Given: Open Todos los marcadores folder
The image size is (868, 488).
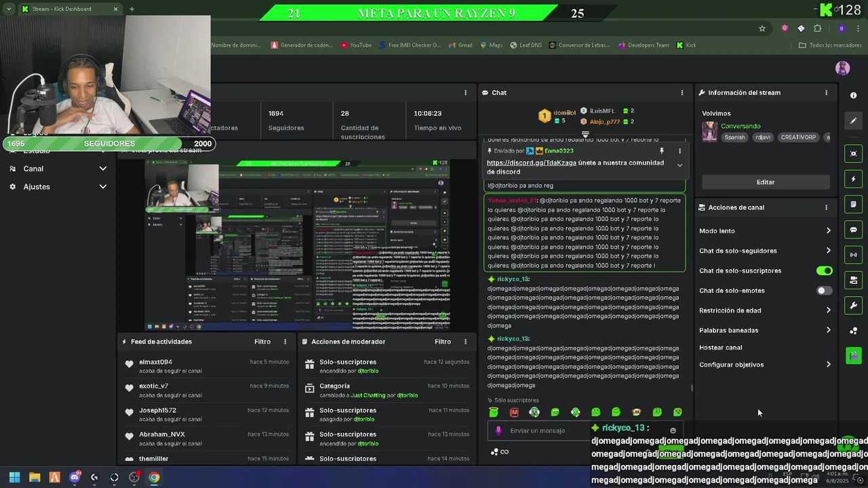Looking at the screenshot, I should [x=830, y=45].
